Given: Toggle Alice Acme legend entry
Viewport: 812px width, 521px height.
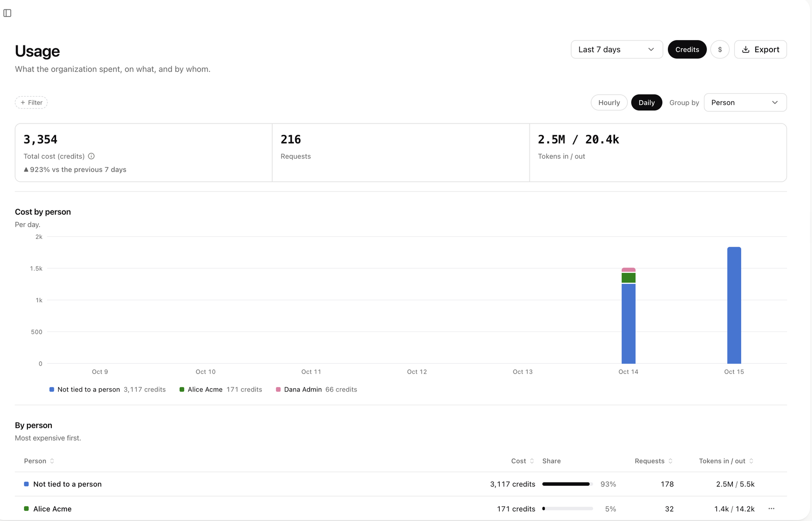Looking at the screenshot, I should 221,390.
